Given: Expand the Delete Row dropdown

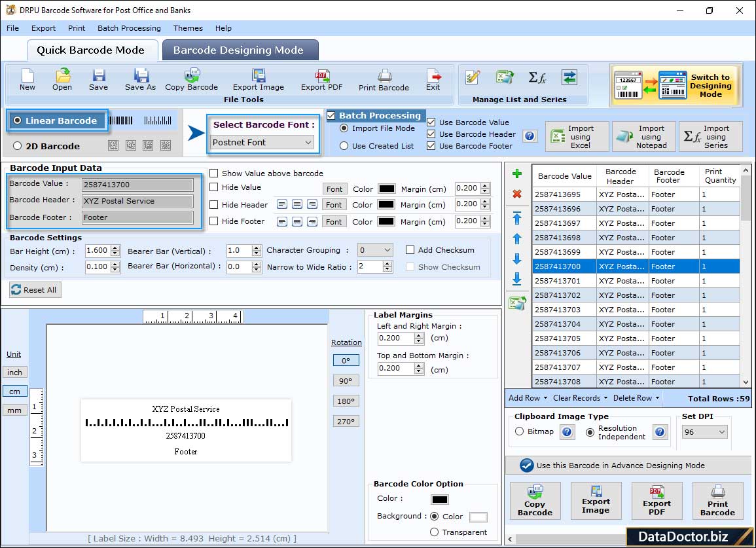Looking at the screenshot, I should 636,398.
